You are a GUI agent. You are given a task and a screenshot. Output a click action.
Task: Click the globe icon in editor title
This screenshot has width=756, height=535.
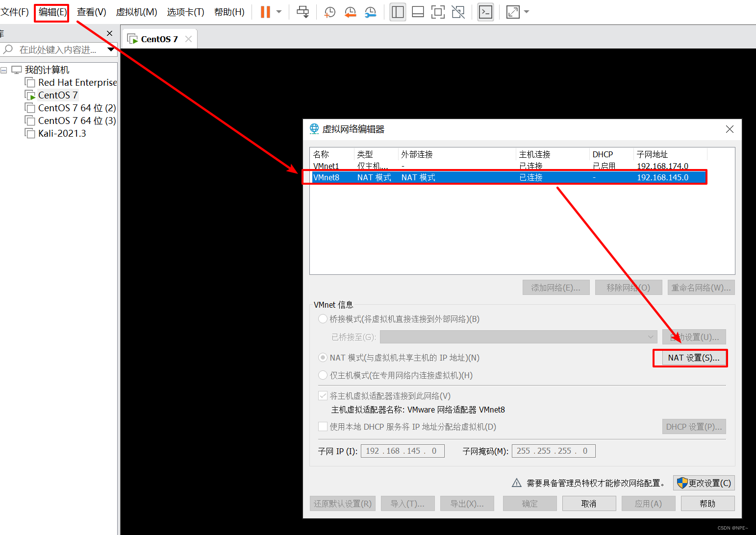314,129
